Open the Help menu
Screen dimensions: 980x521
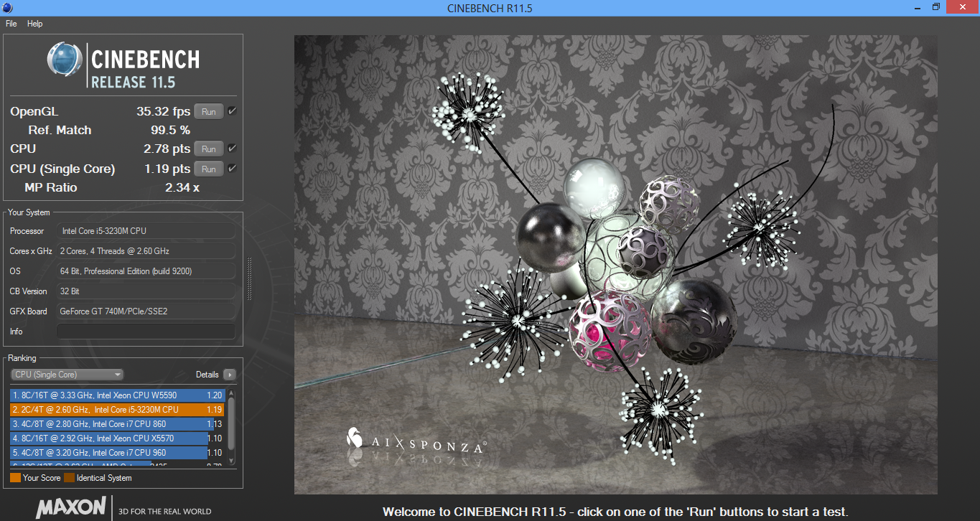click(x=35, y=24)
